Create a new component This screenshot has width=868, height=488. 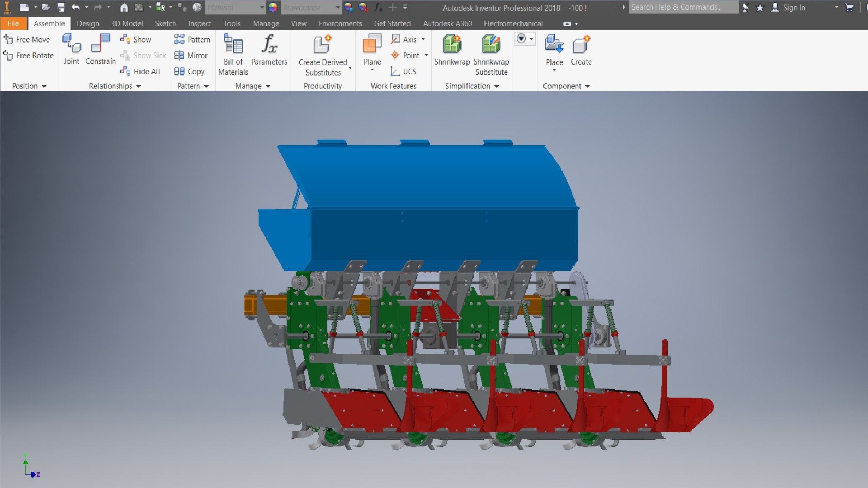(x=581, y=50)
